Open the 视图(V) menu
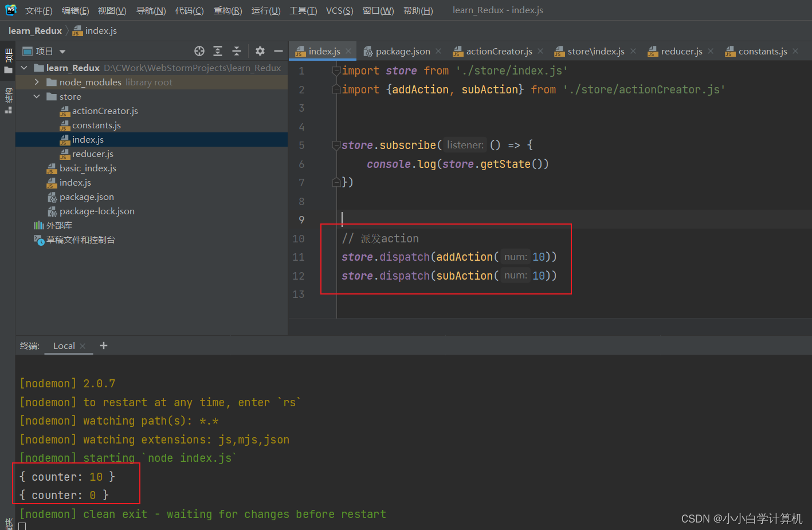 112,10
